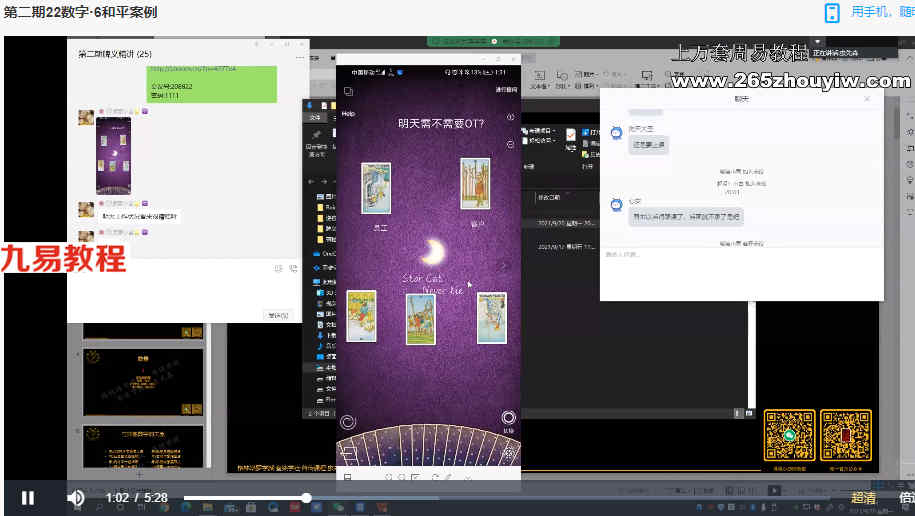Viewport: 915px width, 516px height.
Task: Tap the Help label in tarot app
Action: (x=348, y=114)
